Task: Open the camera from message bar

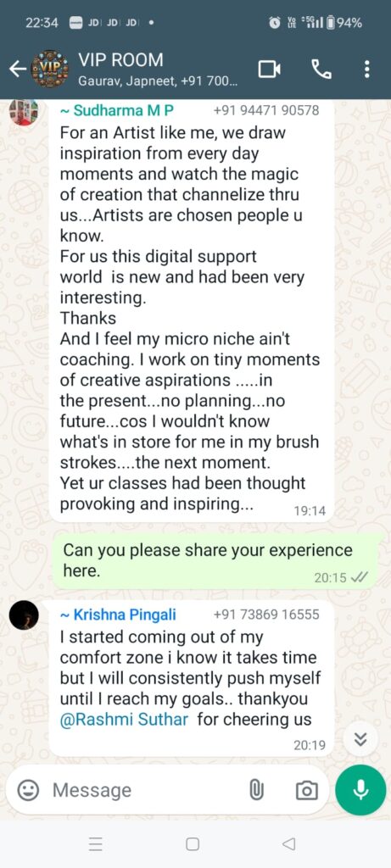Action: tap(307, 791)
